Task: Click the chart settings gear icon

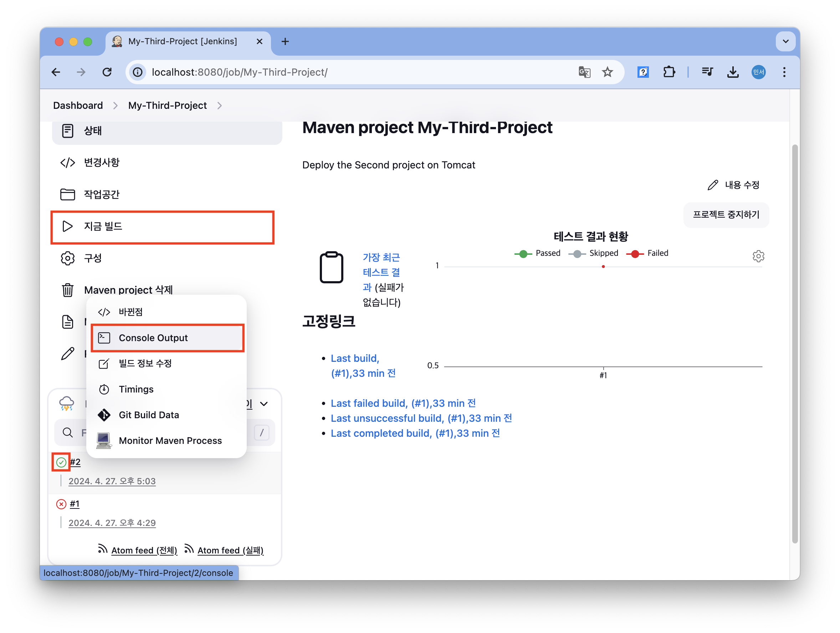Action: pos(758,256)
